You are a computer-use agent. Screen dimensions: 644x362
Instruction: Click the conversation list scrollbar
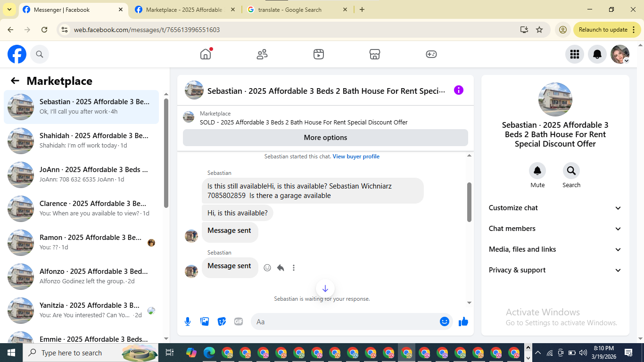pos(166,153)
